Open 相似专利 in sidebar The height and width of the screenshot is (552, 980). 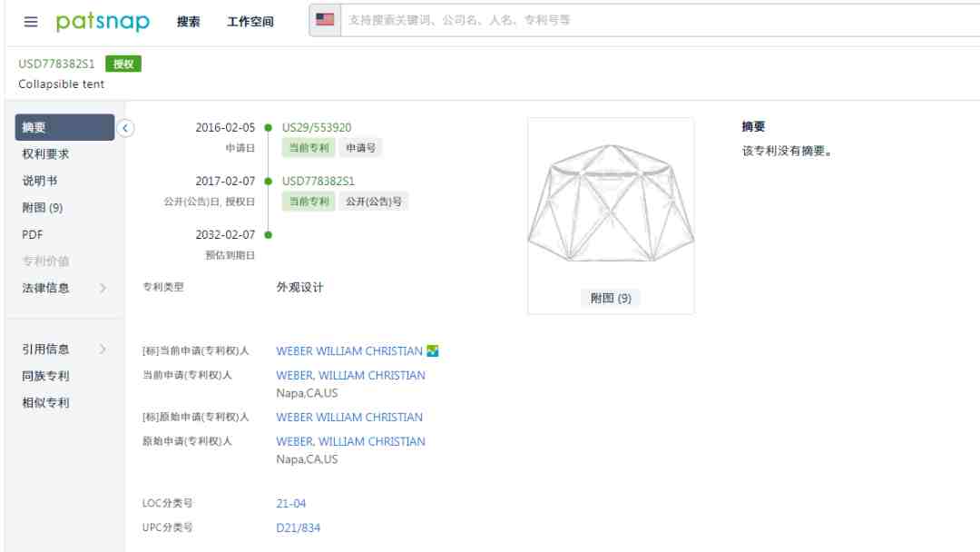[45, 402]
